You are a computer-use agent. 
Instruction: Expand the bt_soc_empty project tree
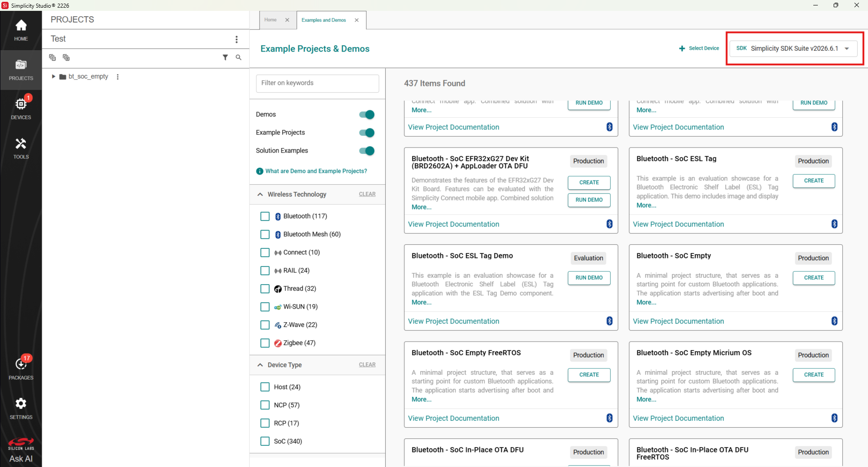[x=53, y=76]
